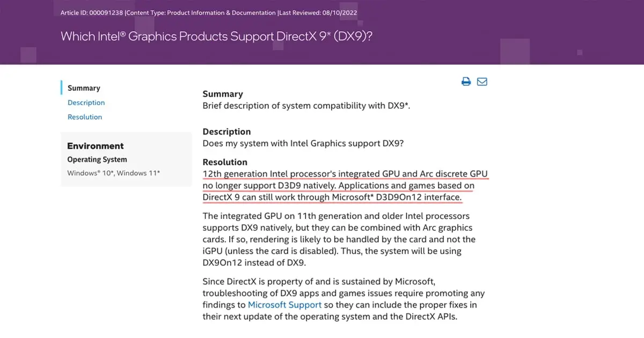
Task: Click the bold Resolution heading in article
Action: pos(225,162)
